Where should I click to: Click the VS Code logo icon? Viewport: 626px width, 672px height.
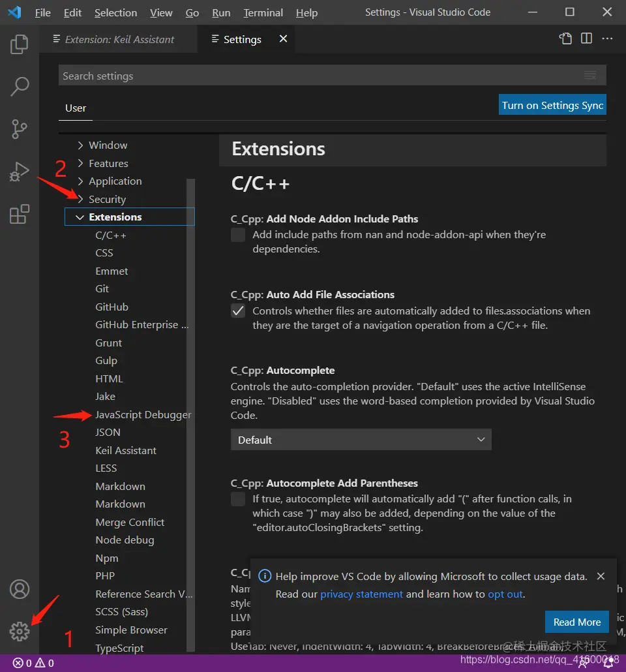[x=14, y=12]
